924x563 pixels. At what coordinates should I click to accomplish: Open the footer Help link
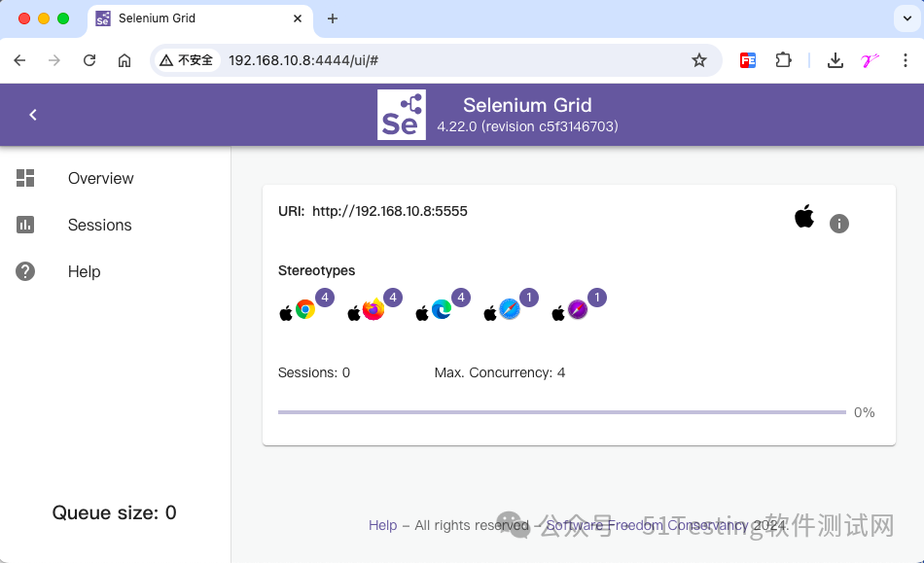click(x=383, y=525)
